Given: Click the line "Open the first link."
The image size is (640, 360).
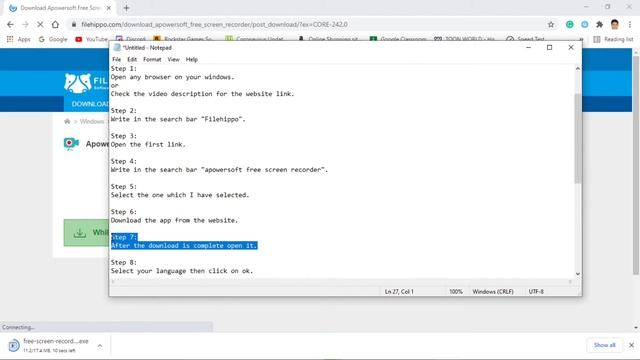Looking at the screenshot, I should (148, 144).
